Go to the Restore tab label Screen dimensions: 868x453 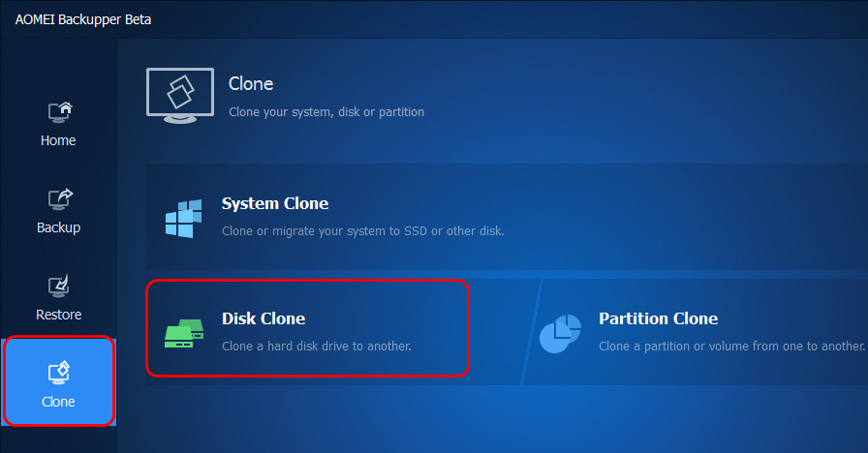point(58,315)
